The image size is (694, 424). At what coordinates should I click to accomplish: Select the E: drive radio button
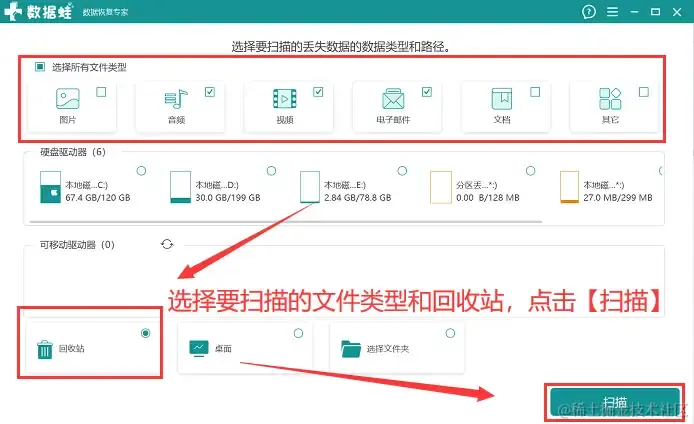[402, 171]
